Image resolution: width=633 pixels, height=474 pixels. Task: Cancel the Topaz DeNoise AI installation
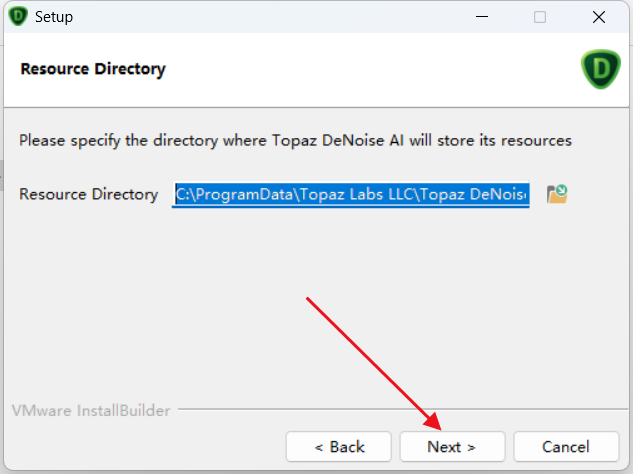point(566,447)
